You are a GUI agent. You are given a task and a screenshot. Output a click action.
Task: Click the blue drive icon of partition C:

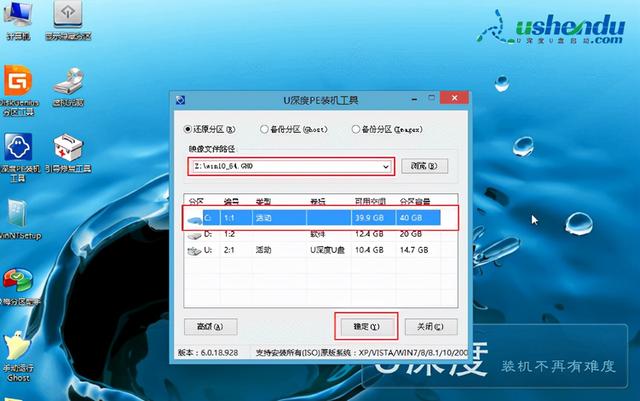195,219
